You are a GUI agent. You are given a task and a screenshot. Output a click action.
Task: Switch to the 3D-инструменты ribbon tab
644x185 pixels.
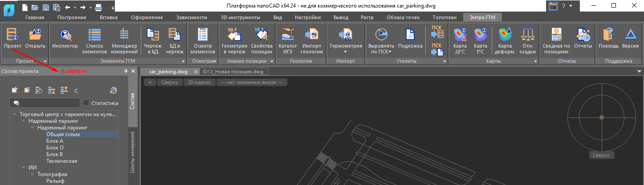coord(240,18)
